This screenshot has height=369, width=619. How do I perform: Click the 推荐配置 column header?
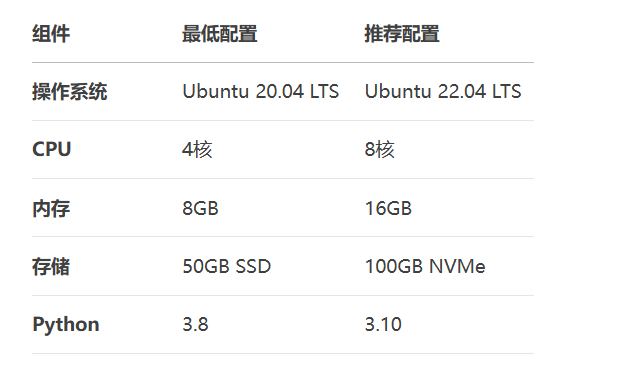(402, 34)
